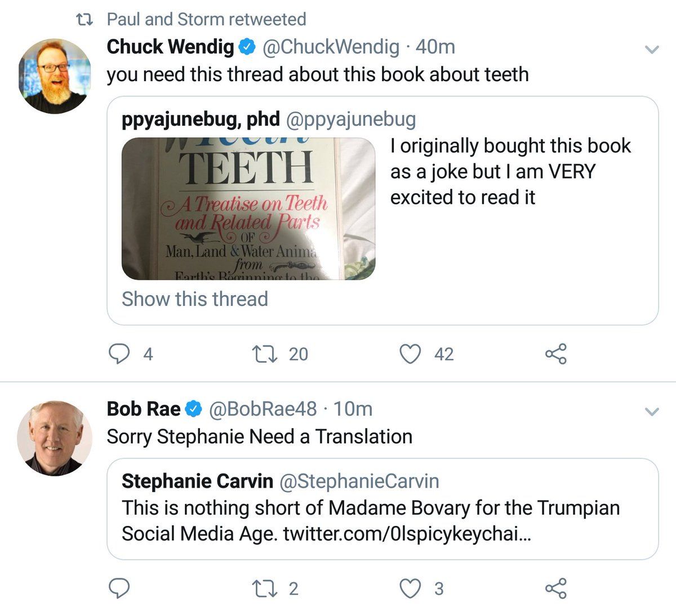
Task: Open the Teeth book cover image
Action: point(248,209)
